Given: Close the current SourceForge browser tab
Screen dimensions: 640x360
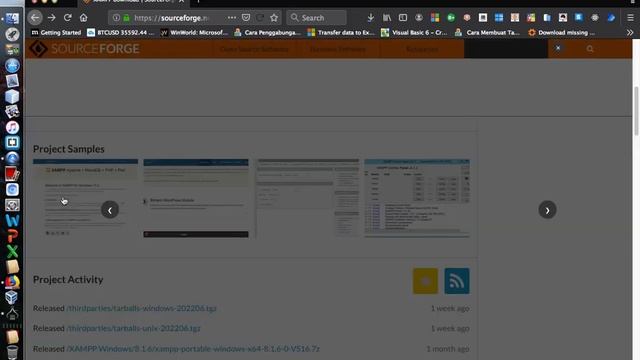Looking at the screenshot, I should pyautogui.click(x=181, y=1).
